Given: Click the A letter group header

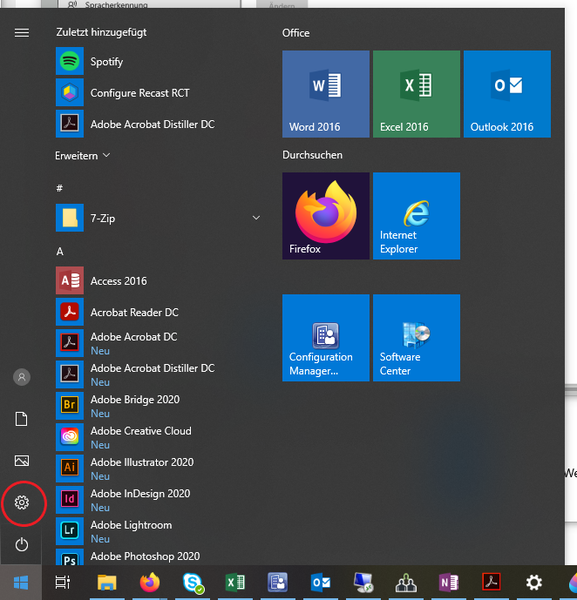Looking at the screenshot, I should (60, 251).
